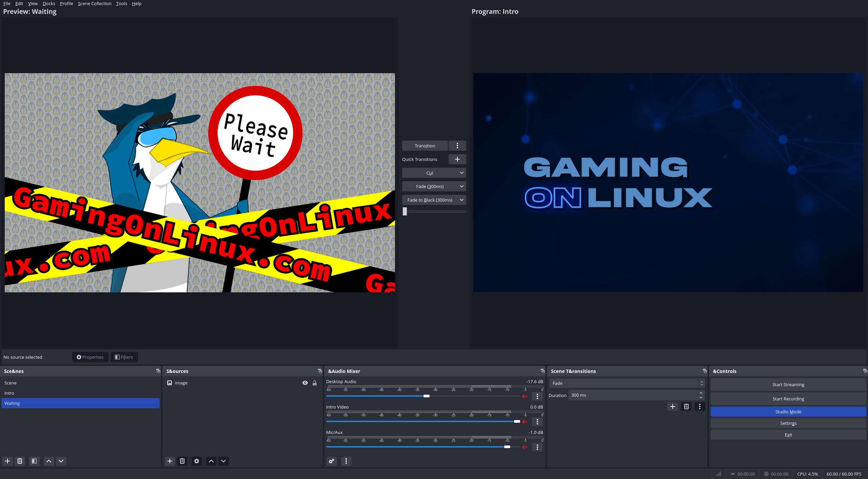Image resolution: width=868 pixels, height=479 pixels.
Task: Open the Docks menu
Action: click(x=49, y=3)
